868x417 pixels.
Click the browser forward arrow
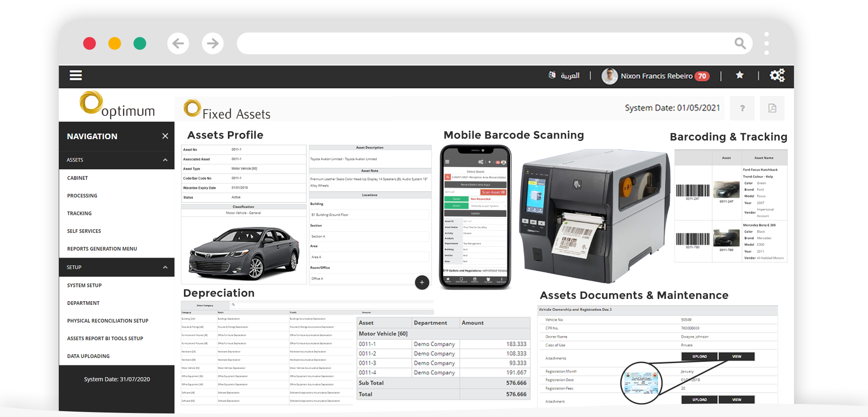coord(213,44)
